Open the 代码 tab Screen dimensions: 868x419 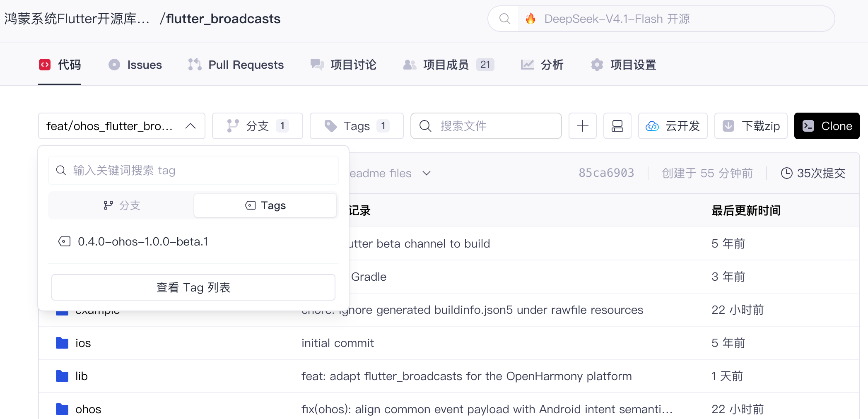(60, 65)
